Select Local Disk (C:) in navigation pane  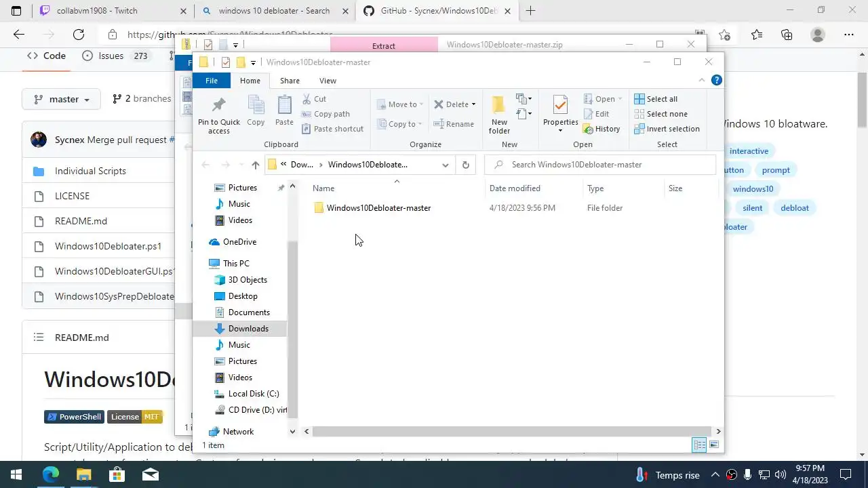[253, 394]
